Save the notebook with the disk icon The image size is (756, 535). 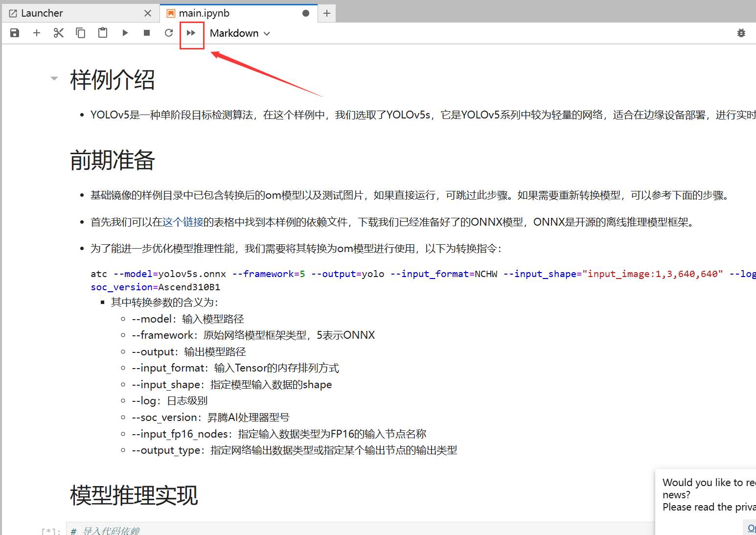(x=15, y=33)
